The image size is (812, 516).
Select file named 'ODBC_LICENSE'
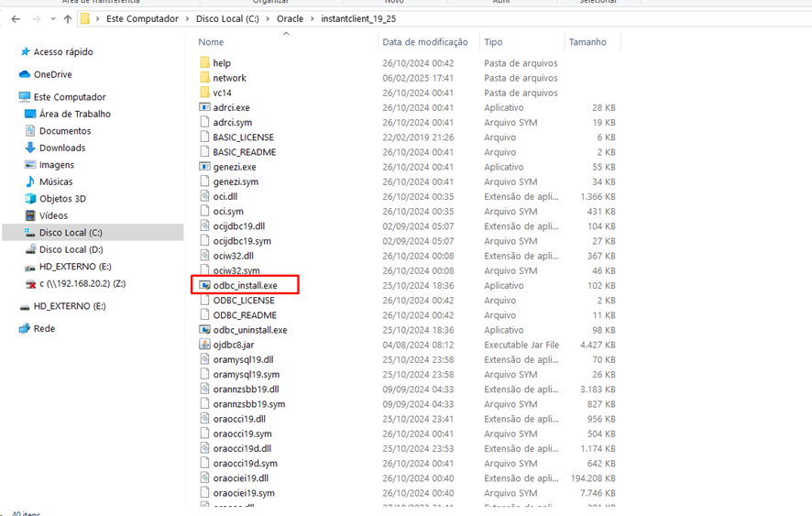[244, 301]
